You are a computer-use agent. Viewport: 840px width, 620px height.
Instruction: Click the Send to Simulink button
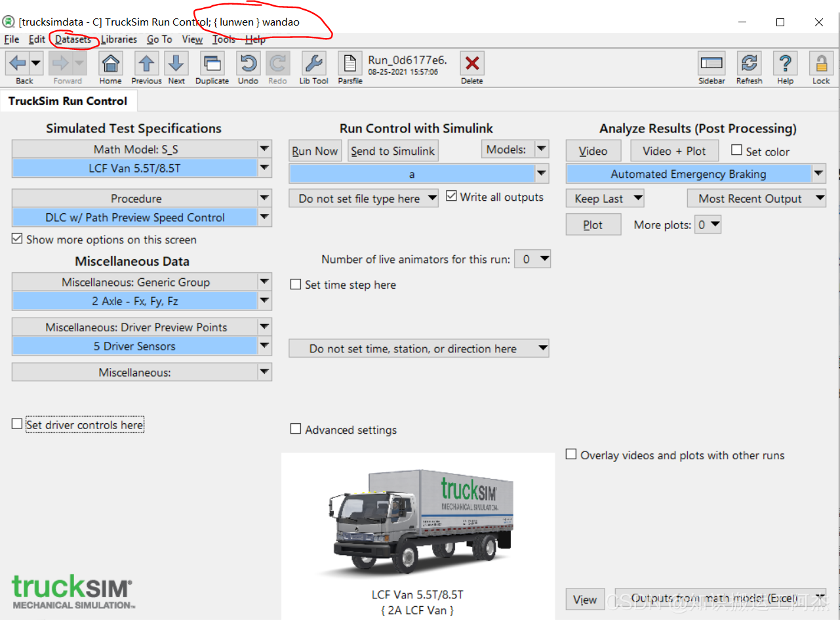(393, 151)
